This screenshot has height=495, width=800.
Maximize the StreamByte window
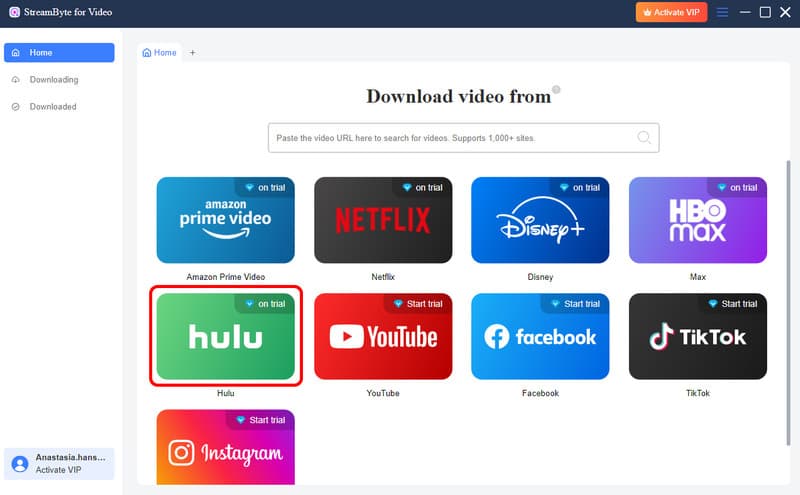(765, 12)
